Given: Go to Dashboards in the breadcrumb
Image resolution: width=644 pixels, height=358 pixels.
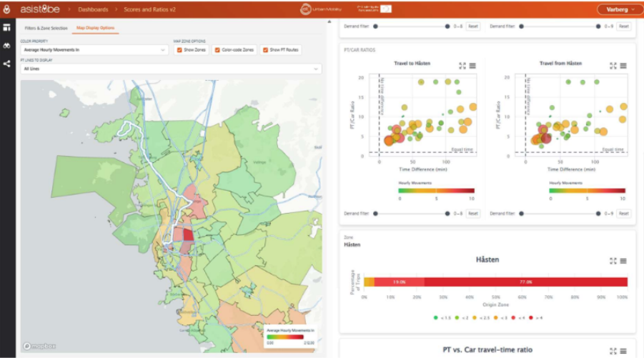Looking at the screenshot, I should (94, 9).
